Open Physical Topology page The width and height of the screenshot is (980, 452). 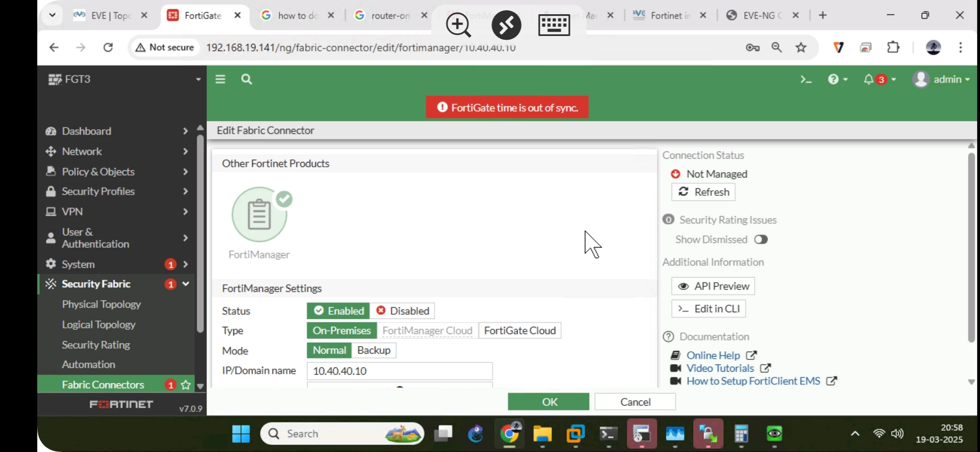click(101, 304)
